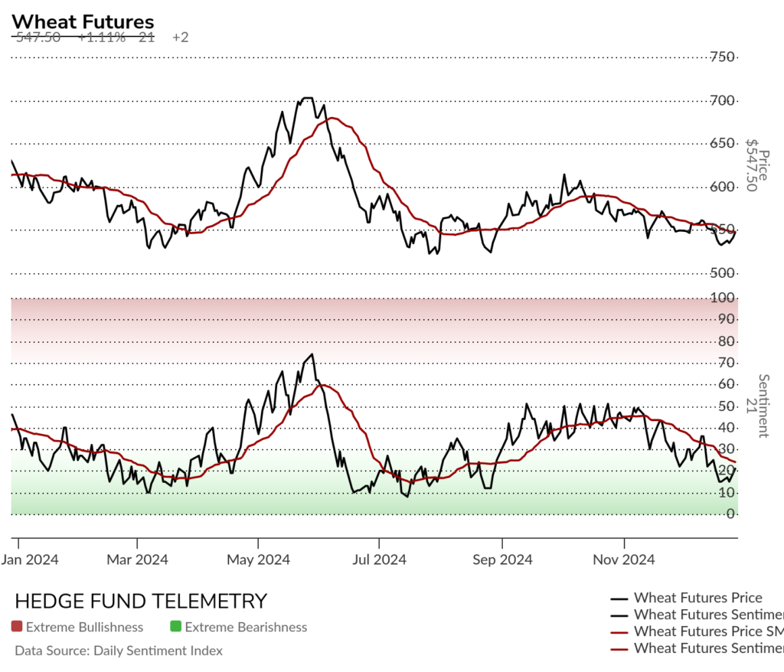
Task: Click the Sep 2024 axis label
Action: [x=502, y=559]
